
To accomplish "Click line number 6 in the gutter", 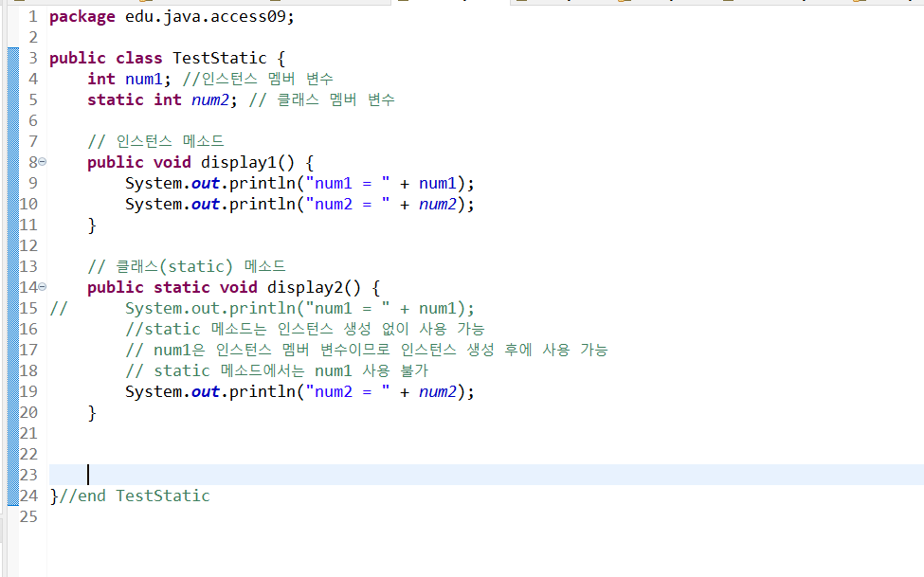I will click(33, 121).
